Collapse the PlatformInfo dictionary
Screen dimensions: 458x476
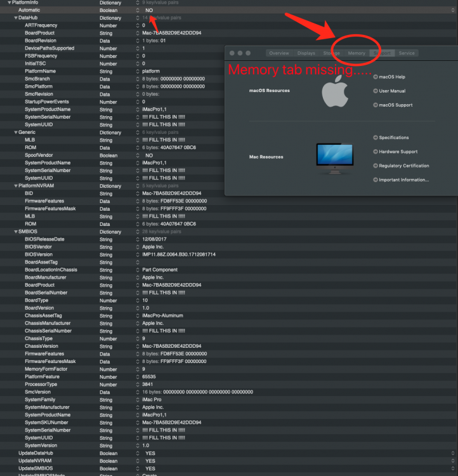click(x=10, y=3)
